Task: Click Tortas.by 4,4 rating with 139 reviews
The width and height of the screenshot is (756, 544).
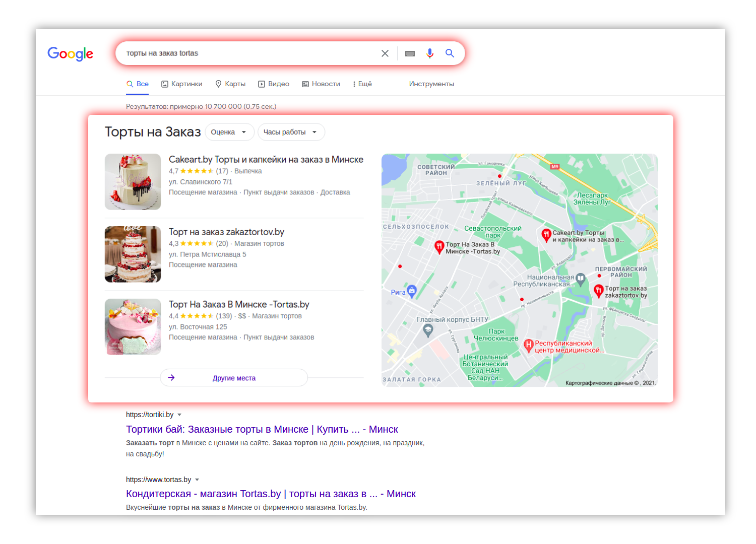Action: click(201, 316)
